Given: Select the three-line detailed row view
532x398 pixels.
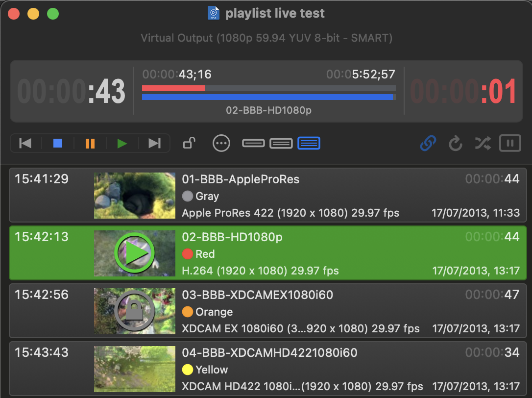Looking at the screenshot, I should pos(309,143).
